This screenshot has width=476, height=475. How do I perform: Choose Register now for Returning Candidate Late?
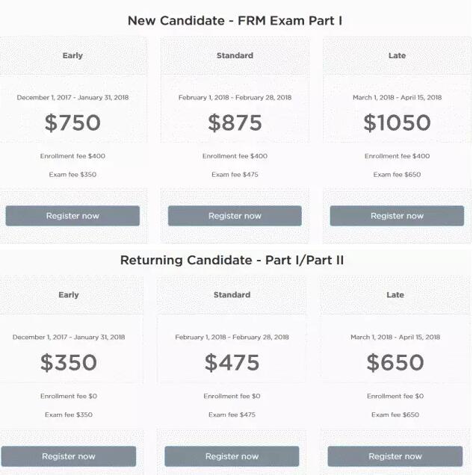tap(395, 456)
